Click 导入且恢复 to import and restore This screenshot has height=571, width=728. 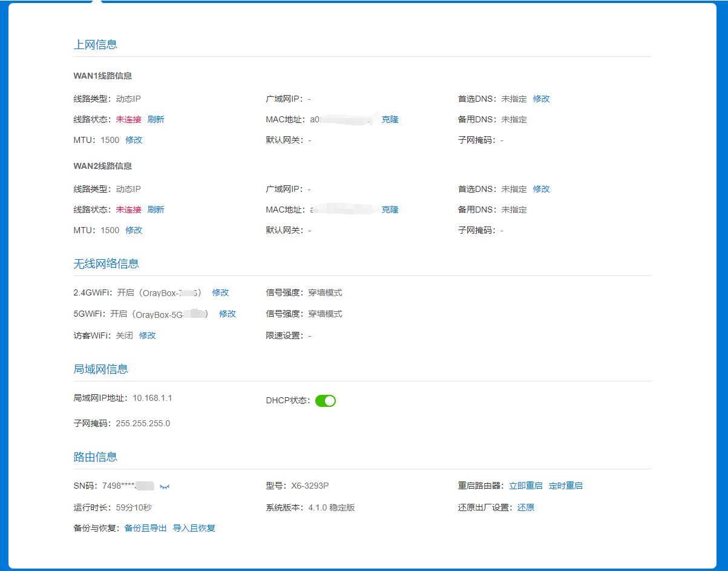(x=194, y=528)
